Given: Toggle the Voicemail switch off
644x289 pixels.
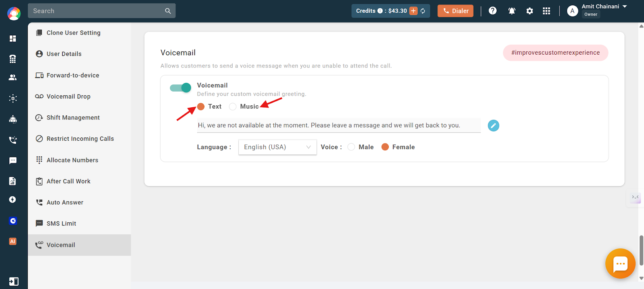Looking at the screenshot, I should pos(180,88).
